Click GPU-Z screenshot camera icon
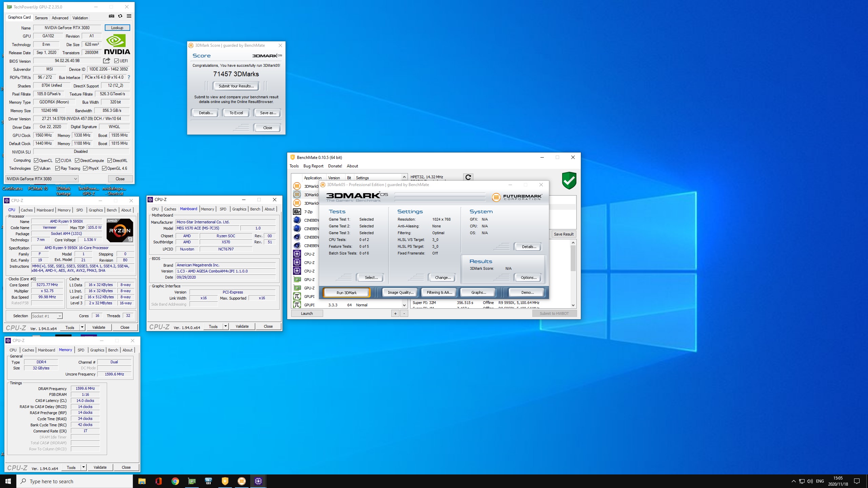 click(111, 16)
